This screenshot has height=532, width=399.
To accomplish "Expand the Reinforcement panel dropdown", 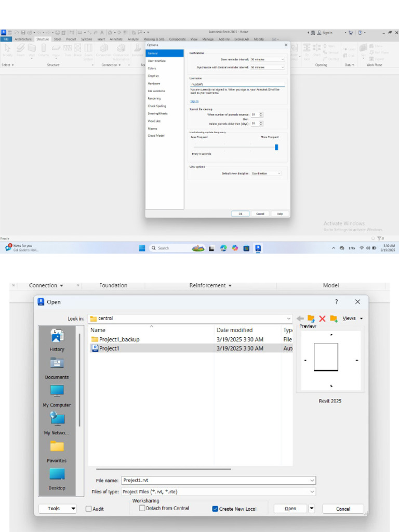I will click(210, 285).
